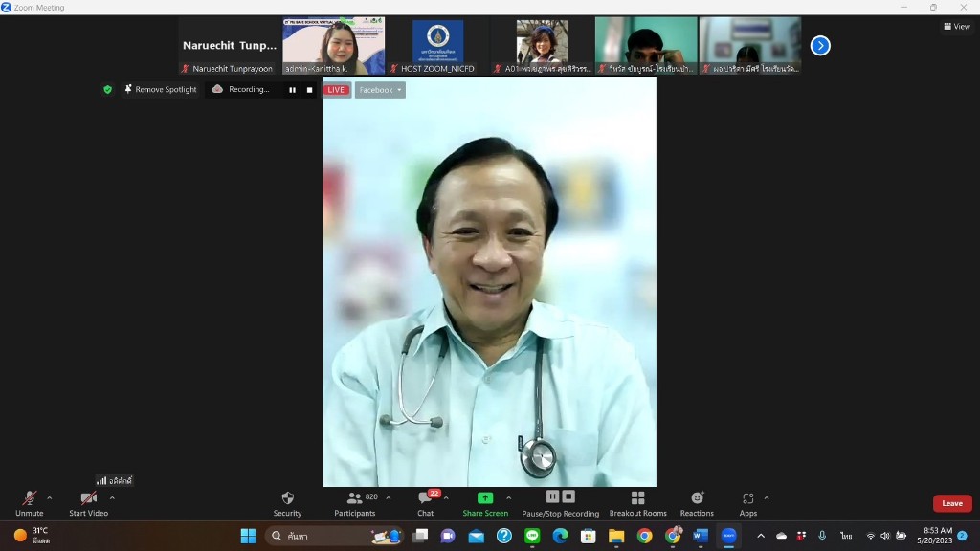Show next page of participant thumbnails
The width and height of the screenshot is (980, 551).
820,45
